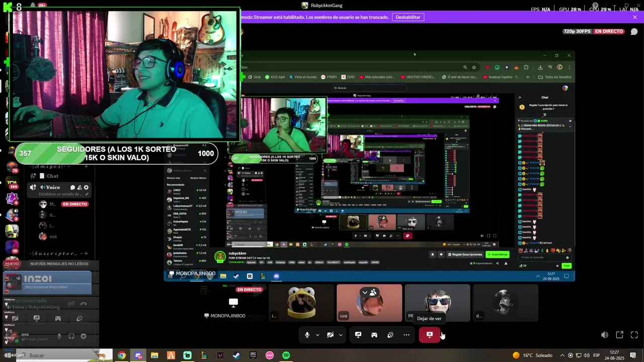Viewport: 644px width, 362px height.
Task: Turn on camera in call controls
Action: (330, 335)
